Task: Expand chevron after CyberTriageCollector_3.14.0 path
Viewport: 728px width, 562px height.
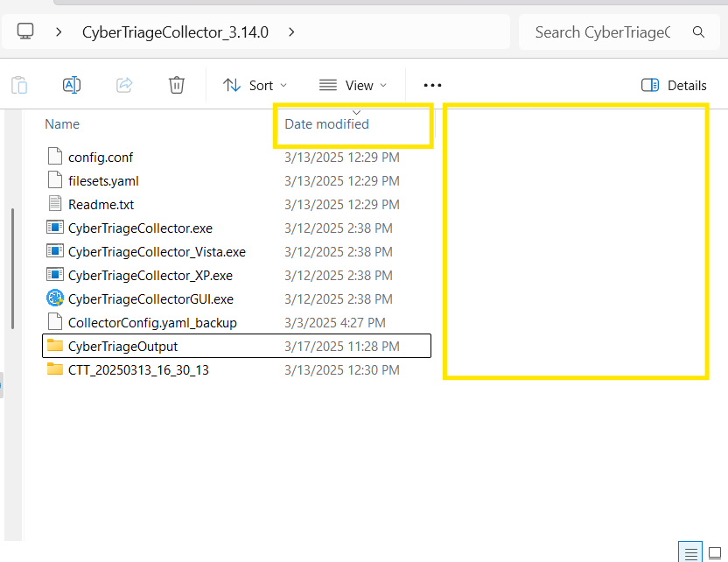Action: tap(291, 32)
